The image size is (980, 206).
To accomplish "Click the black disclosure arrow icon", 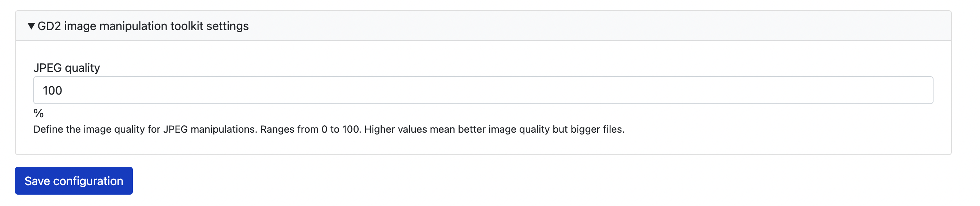I will click(31, 26).
